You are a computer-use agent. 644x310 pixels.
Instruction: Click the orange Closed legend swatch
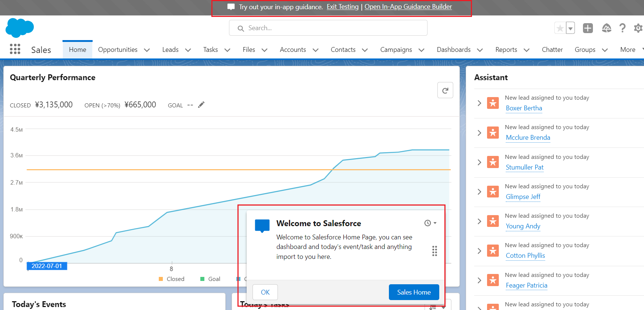[x=161, y=279]
